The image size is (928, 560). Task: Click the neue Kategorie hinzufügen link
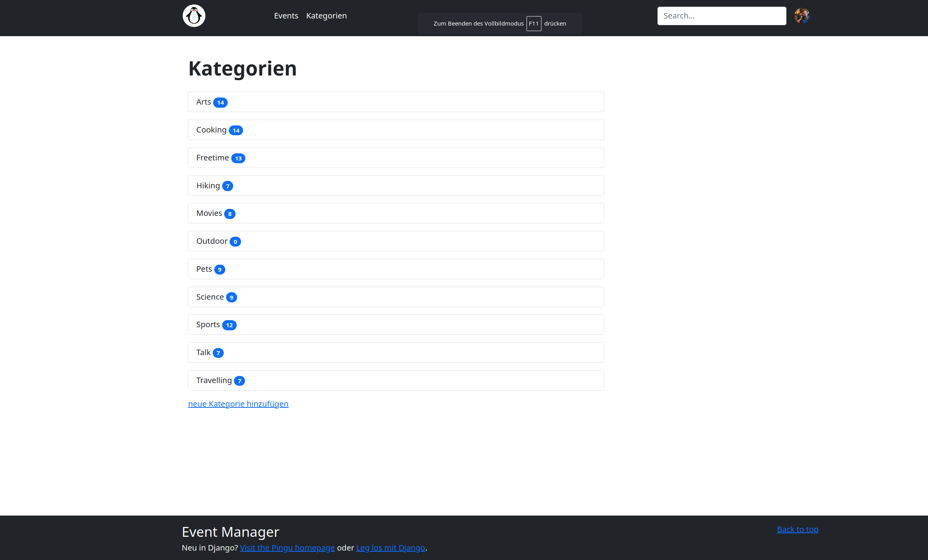238,403
